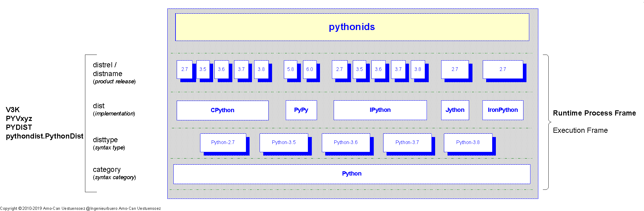Select IPython release 3.5 box

coord(359,69)
